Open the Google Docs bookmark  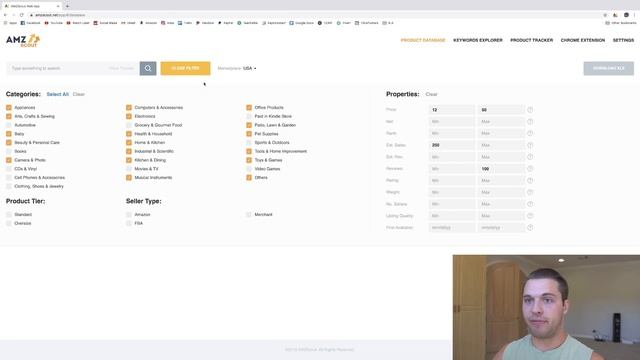pyautogui.click(x=302, y=23)
